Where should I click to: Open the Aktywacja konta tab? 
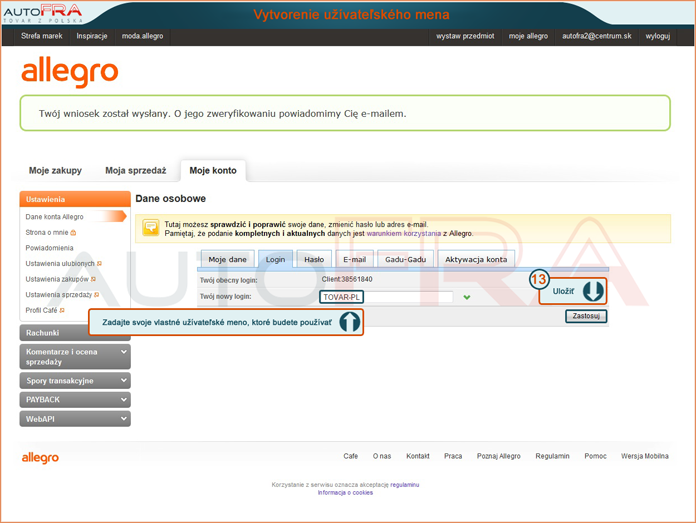coord(476,259)
